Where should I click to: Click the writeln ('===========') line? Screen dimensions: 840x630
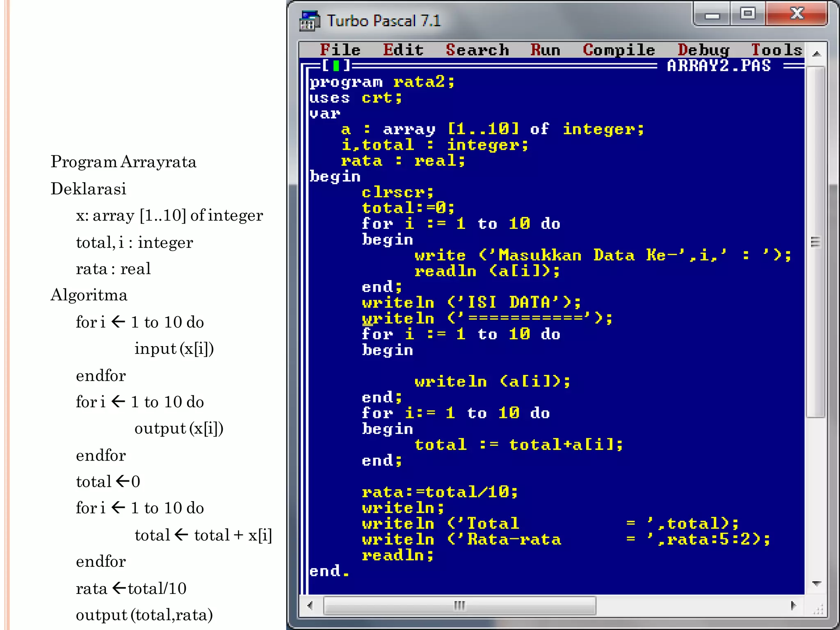487,318
